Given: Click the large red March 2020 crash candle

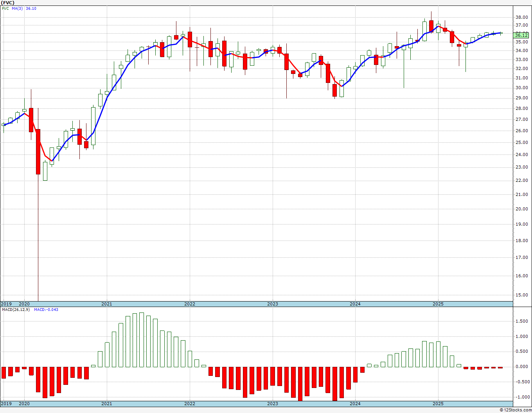Looking at the screenshot, I should point(38,152).
